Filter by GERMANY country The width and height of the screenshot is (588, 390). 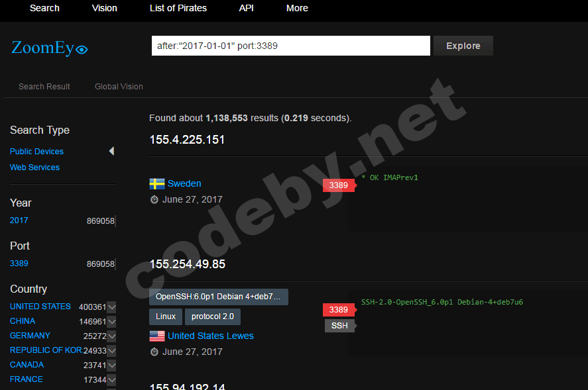30,336
